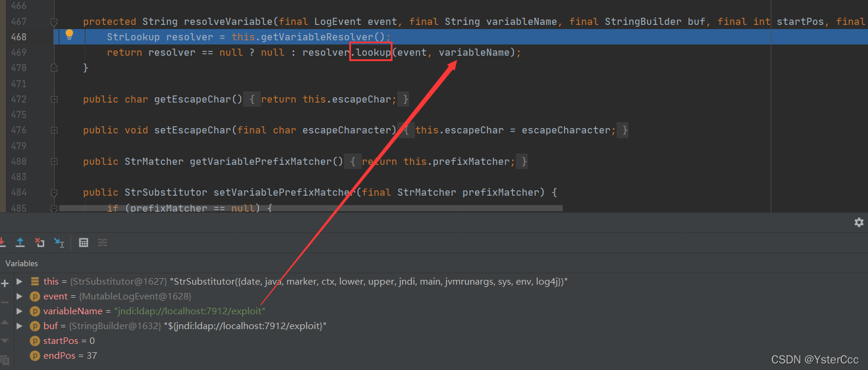Collapse resolveVariable method at line 467 fold marker
Screen dimensions: 868x370
54,22
